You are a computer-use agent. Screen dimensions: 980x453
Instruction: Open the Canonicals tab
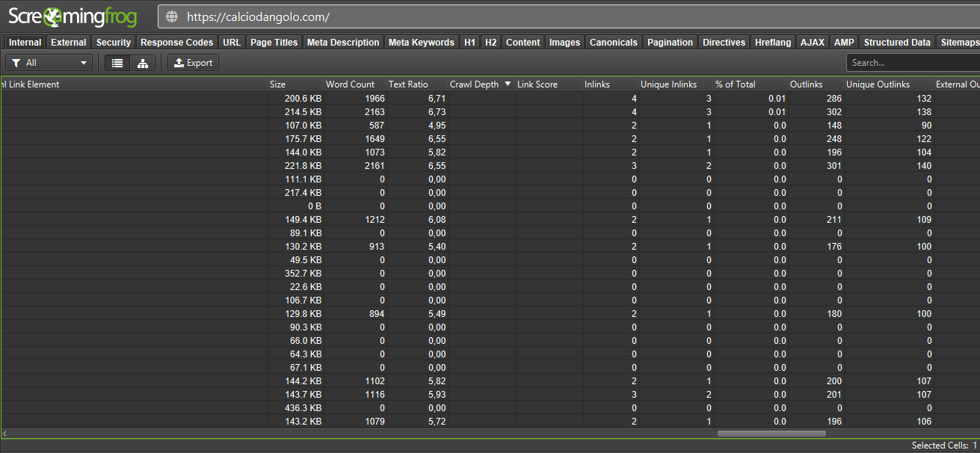pos(613,43)
